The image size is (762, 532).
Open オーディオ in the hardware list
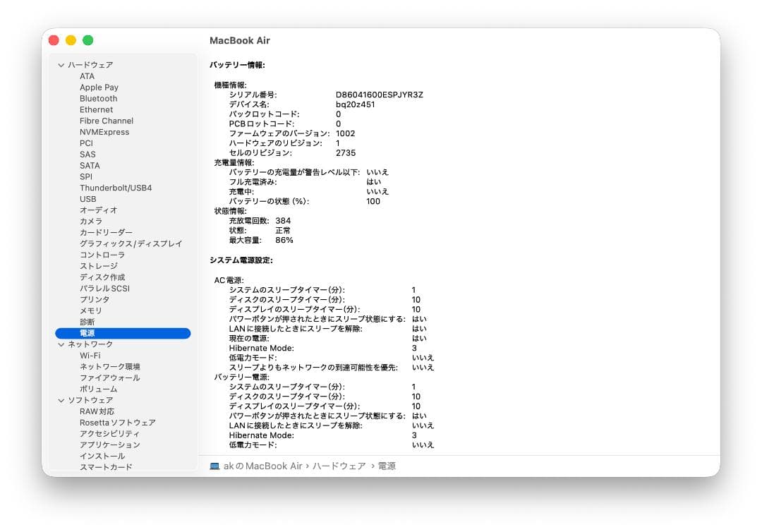click(99, 210)
